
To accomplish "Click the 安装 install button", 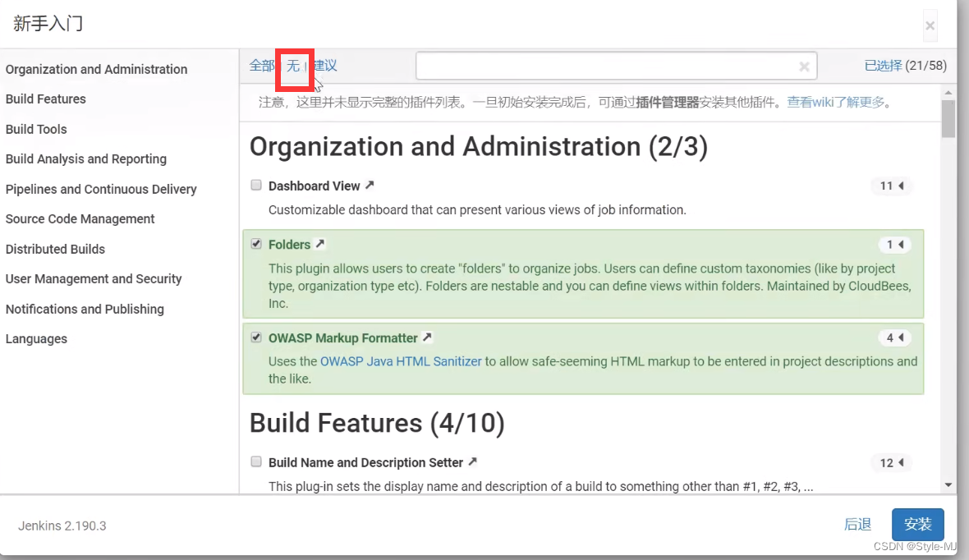I will (x=918, y=524).
